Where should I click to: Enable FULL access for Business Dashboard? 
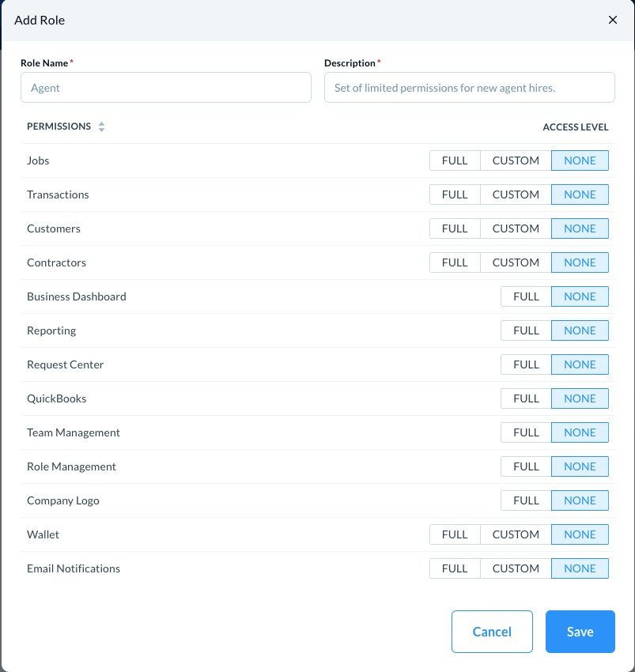(526, 296)
